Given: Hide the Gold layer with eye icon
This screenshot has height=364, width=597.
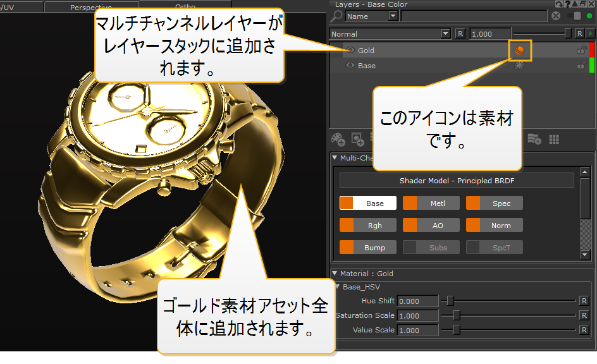Looking at the screenshot, I should coord(350,51).
